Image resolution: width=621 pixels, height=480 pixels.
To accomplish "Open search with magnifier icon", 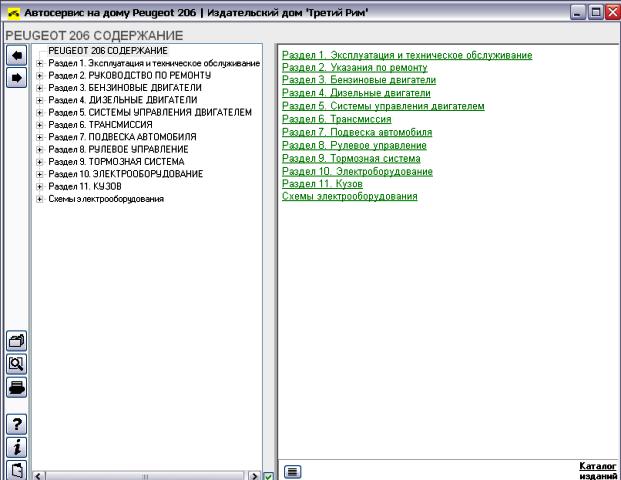I will click(x=17, y=364).
